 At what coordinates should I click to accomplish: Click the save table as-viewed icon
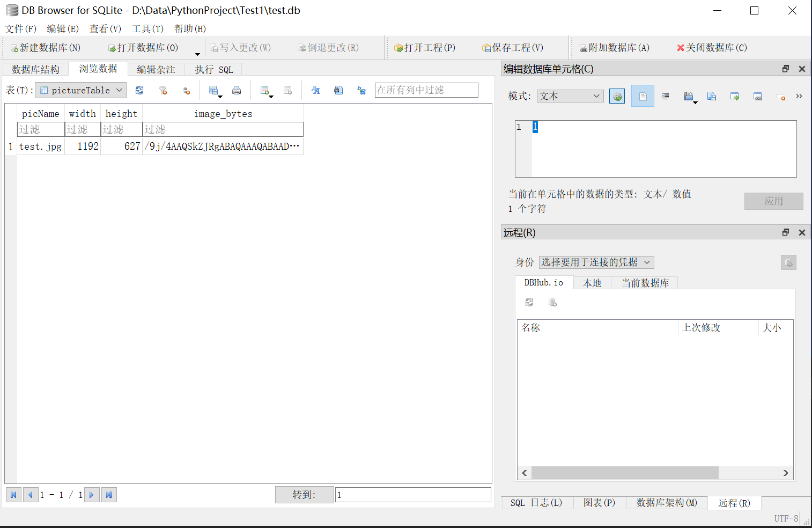pos(214,90)
